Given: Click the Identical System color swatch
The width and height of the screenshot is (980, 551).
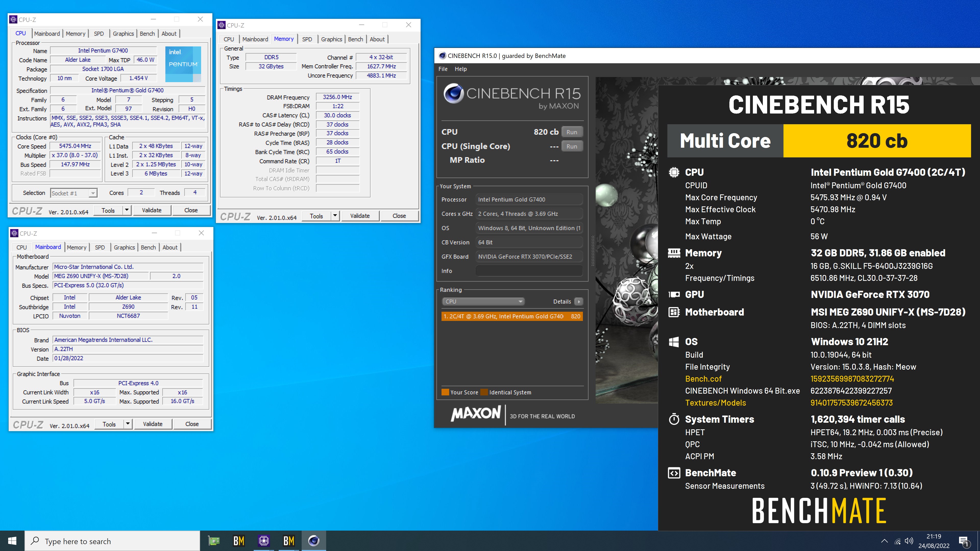Looking at the screenshot, I should click(484, 392).
